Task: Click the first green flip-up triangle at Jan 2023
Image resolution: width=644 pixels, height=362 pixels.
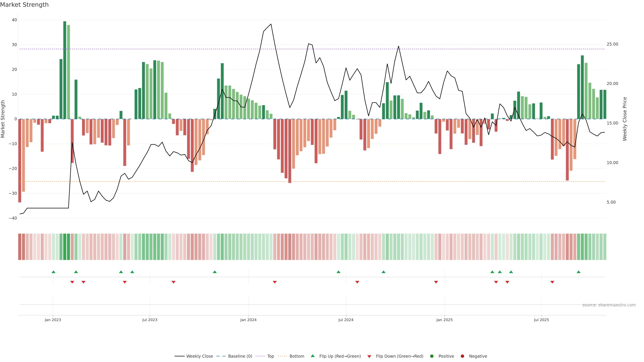Action: click(53, 272)
